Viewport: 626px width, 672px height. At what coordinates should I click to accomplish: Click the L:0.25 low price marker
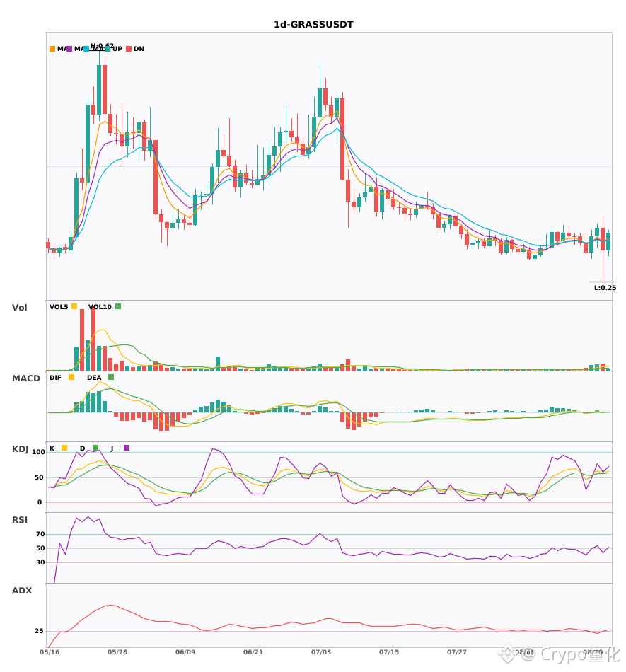click(605, 288)
